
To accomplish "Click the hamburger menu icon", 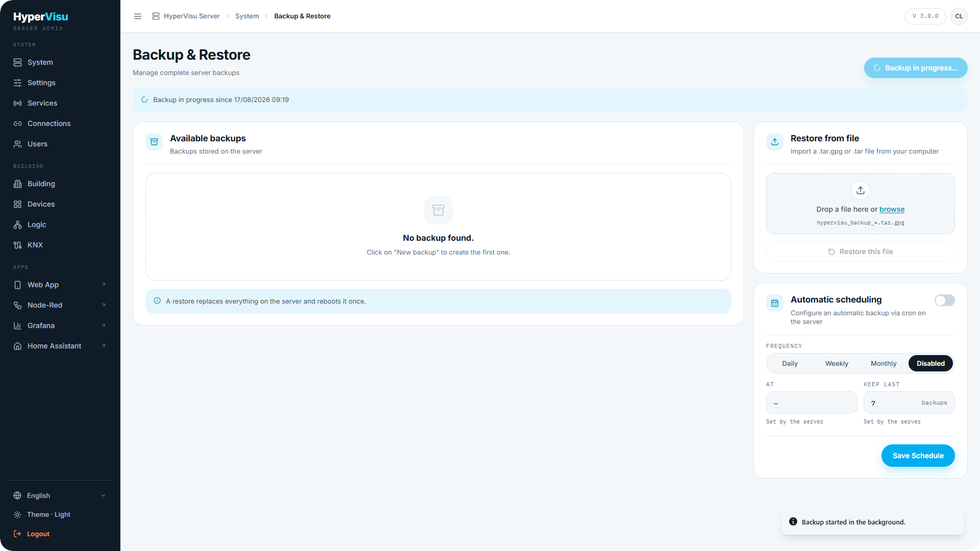I will 138,16.
